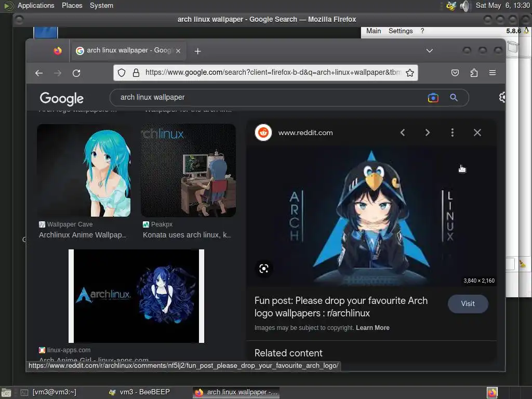Go to the Google logo homepage

(62, 98)
